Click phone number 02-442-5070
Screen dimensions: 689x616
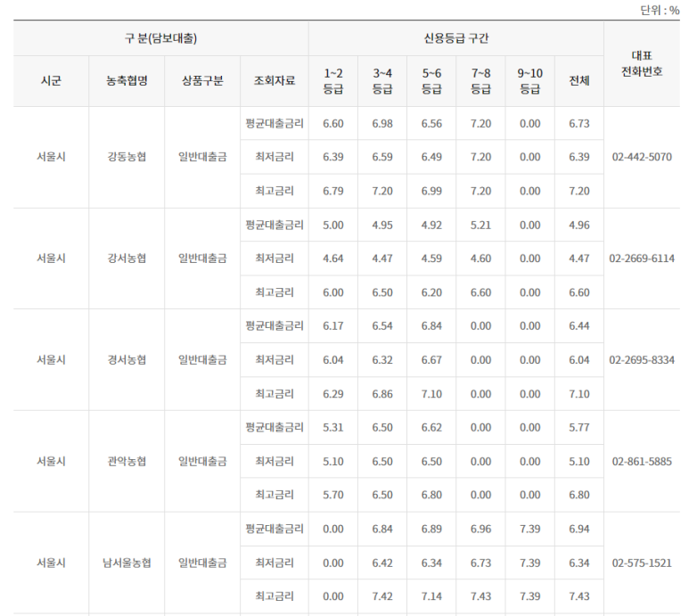click(642, 157)
